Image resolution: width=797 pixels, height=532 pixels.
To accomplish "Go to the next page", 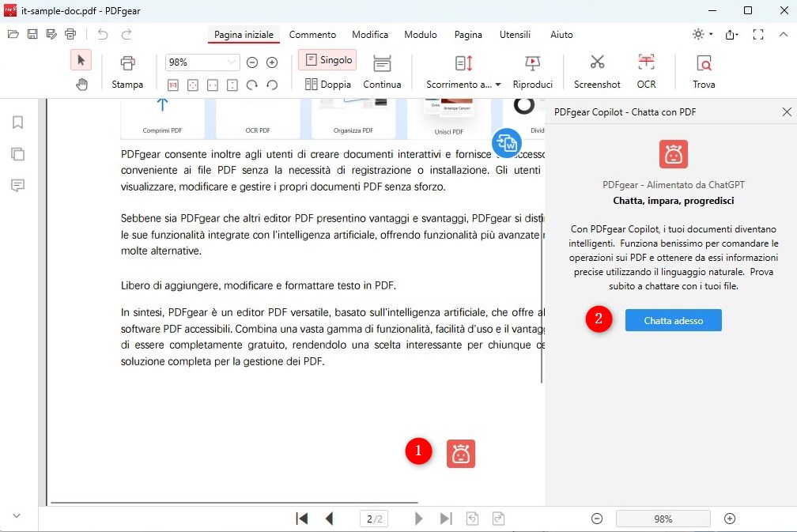I will pyautogui.click(x=418, y=519).
